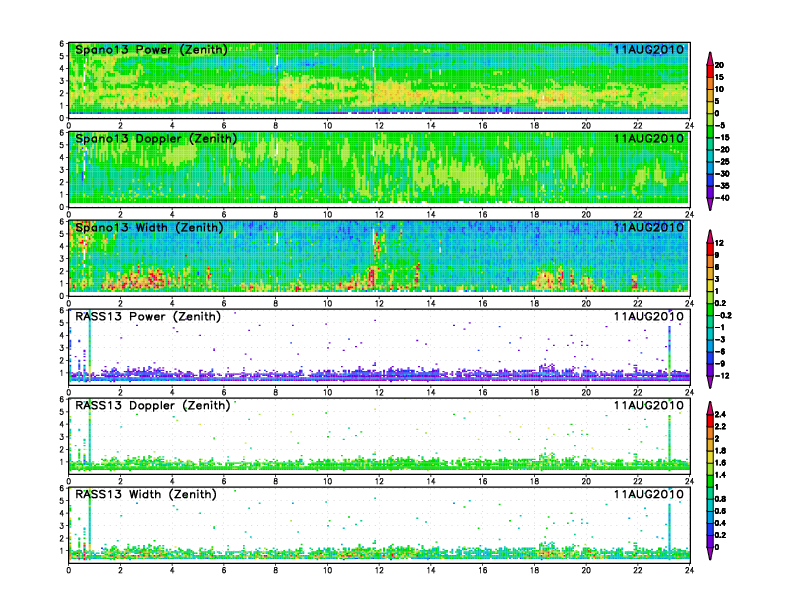Click the "Spano13 Width (Zenith)" panel title

tap(149, 228)
